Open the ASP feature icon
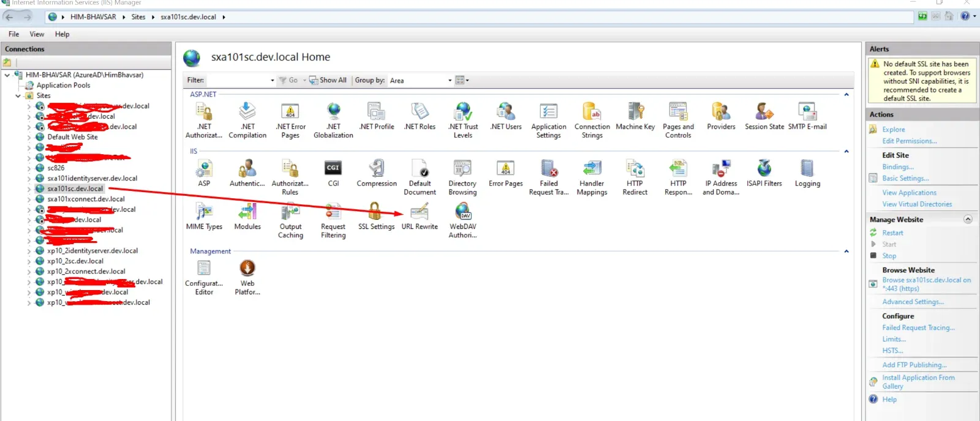Image resolution: width=980 pixels, height=421 pixels. [204, 173]
